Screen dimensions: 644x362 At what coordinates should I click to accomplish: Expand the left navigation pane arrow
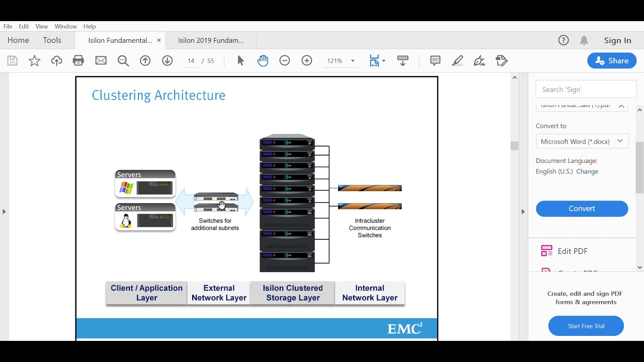(4, 212)
